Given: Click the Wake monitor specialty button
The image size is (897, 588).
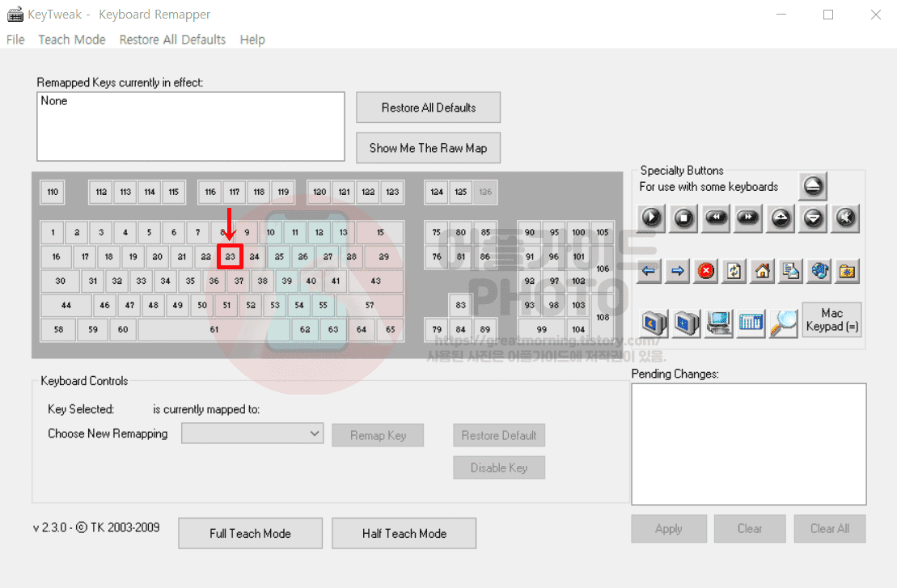Looking at the screenshot, I should (x=687, y=324).
